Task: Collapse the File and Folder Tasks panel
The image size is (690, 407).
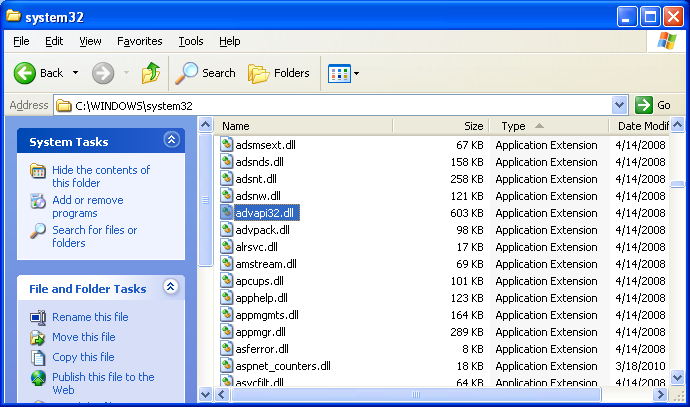Action: 171,287
